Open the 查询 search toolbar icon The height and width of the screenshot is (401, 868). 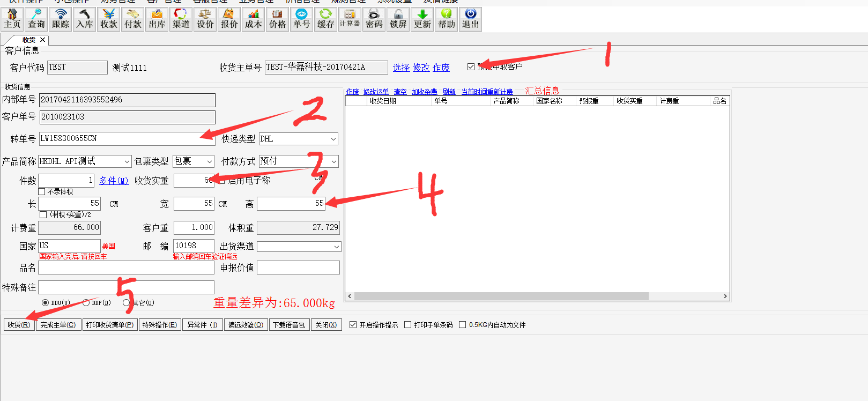(36, 19)
